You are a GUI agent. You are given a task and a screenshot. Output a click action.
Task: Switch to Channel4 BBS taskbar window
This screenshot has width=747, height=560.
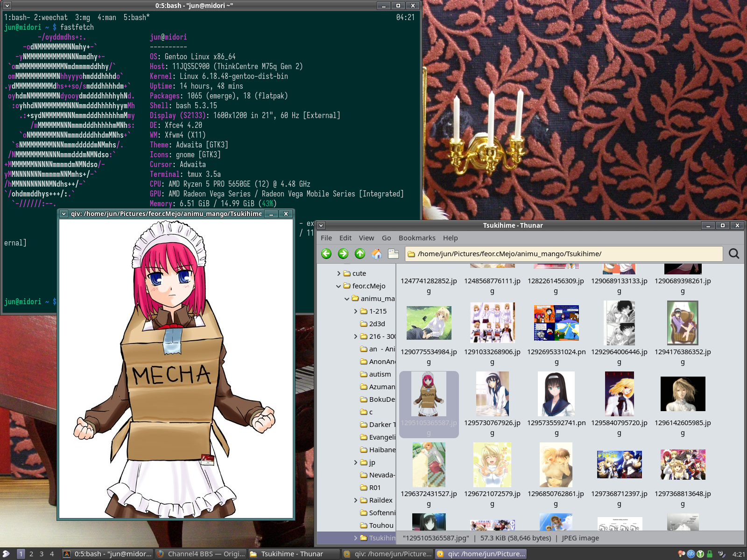[x=201, y=554]
